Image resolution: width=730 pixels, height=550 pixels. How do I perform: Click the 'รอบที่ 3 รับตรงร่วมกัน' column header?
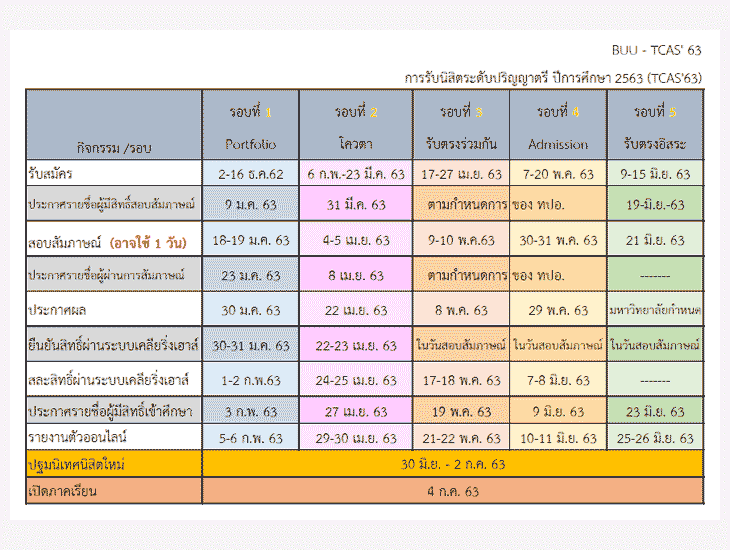point(461,124)
